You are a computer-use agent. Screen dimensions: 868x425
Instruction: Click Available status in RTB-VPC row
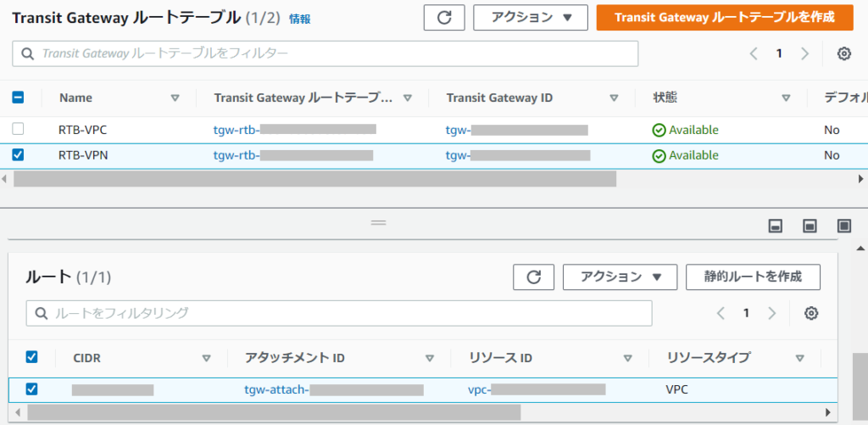point(685,131)
